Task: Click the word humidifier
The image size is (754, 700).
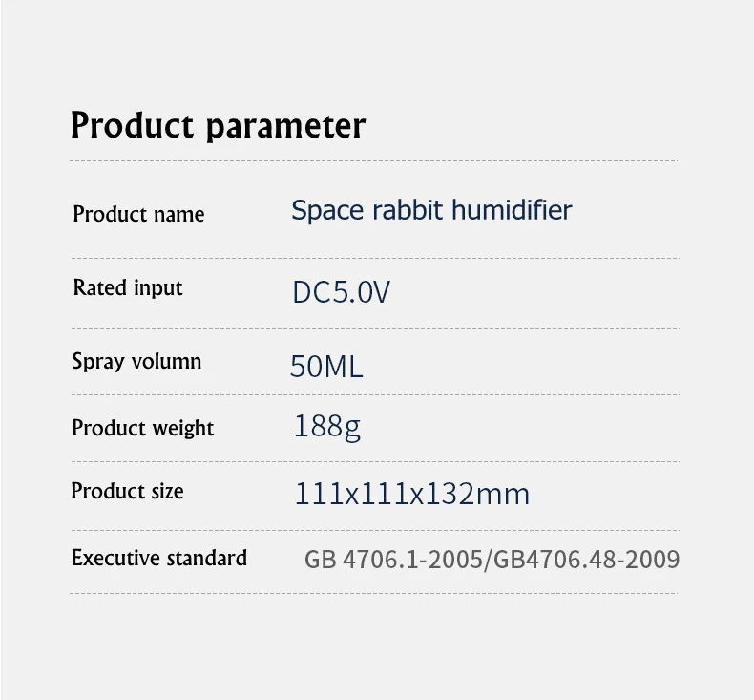Action: point(512,210)
